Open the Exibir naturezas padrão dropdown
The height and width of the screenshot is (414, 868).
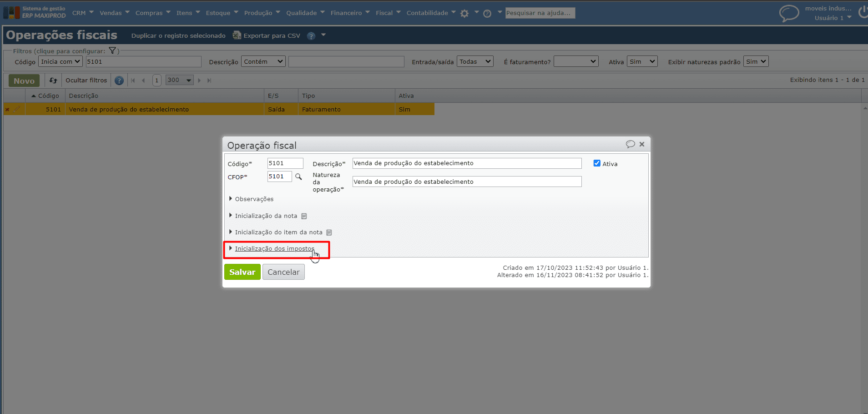click(756, 61)
